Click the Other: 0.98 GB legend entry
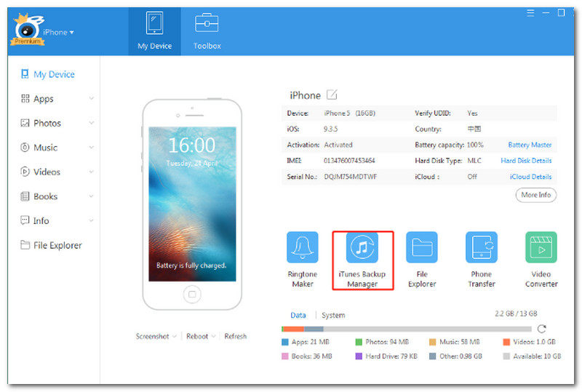The image size is (582, 392). 455,356
